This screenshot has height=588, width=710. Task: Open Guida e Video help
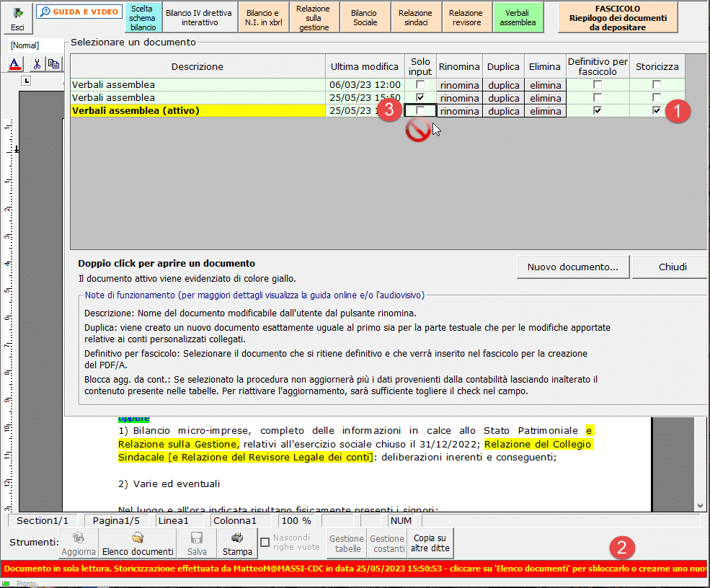79,12
